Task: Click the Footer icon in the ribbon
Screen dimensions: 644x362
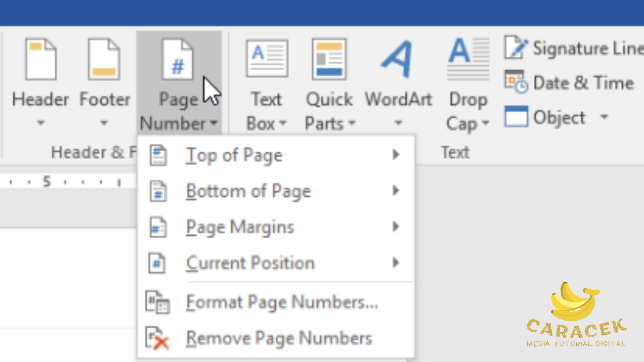Action: 104,60
